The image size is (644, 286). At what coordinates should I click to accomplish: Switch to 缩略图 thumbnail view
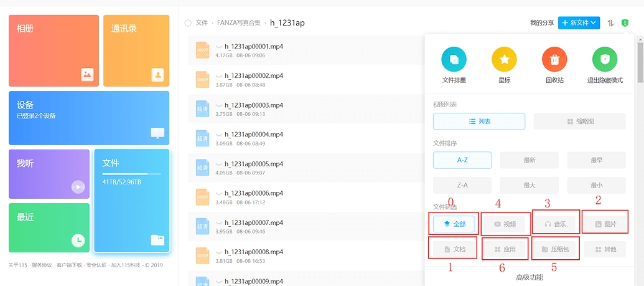pos(579,122)
